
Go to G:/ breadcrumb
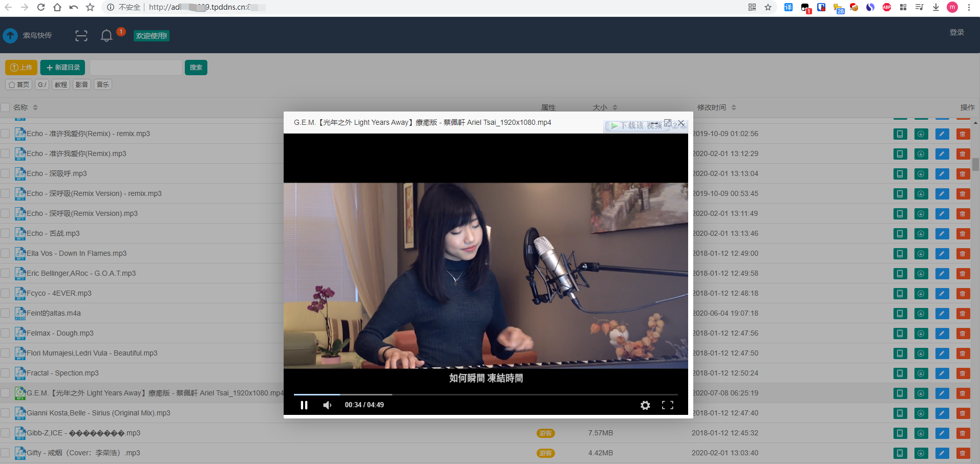(x=42, y=85)
